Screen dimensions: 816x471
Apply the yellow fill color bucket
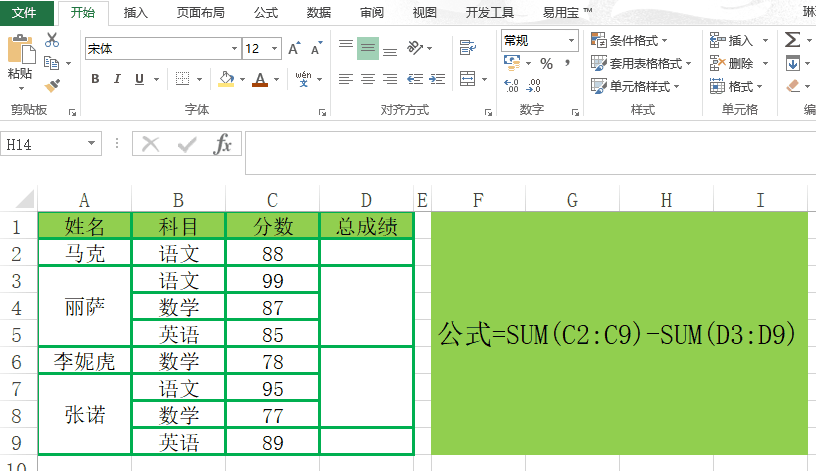coord(226,79)
